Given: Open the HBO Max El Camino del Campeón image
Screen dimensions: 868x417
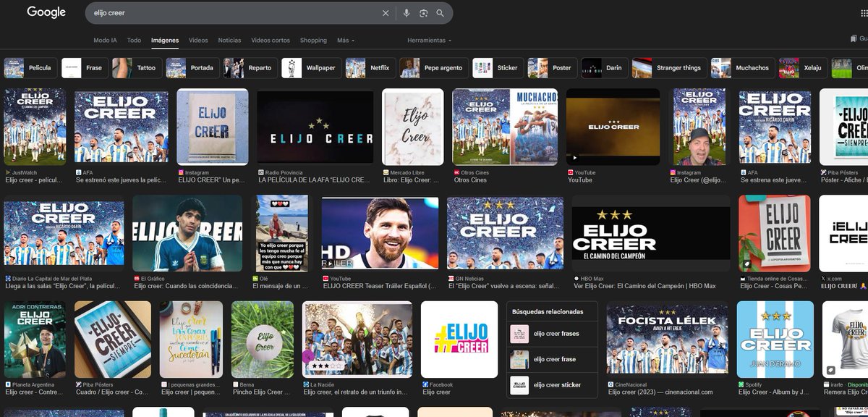Looking at the screenshot, I should [x=651, y=233].
